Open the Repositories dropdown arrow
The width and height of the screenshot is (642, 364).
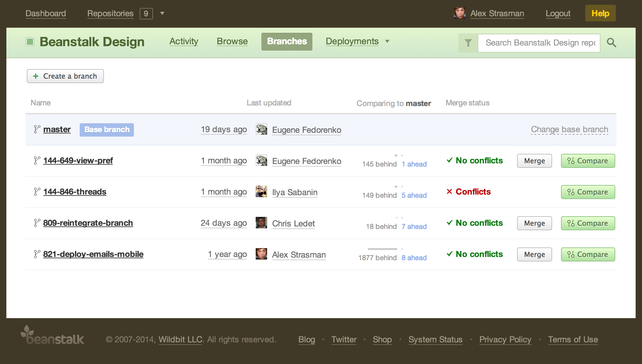pos(162,13)
